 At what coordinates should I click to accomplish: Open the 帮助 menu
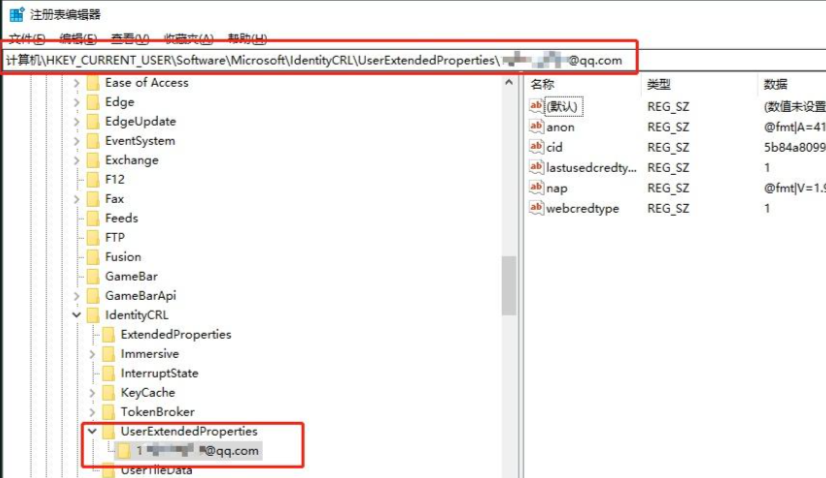point(247,38)
